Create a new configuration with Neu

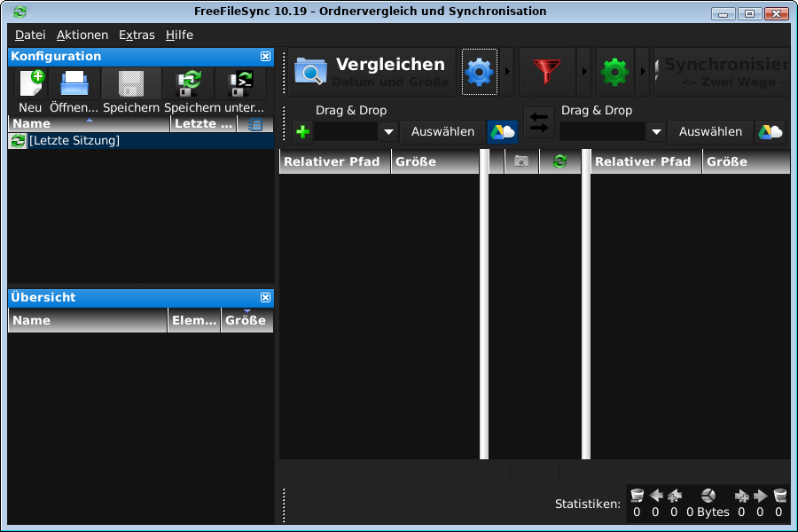(30, 84)
